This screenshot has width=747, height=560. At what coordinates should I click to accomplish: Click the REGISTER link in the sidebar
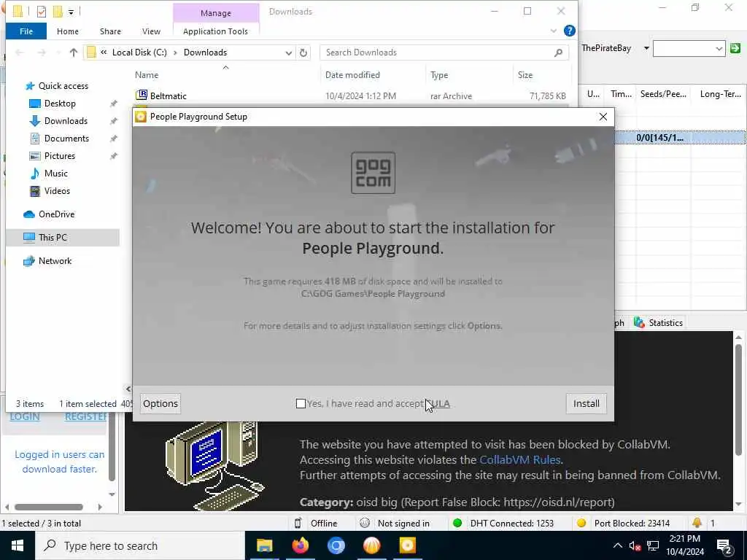(86, 416)
